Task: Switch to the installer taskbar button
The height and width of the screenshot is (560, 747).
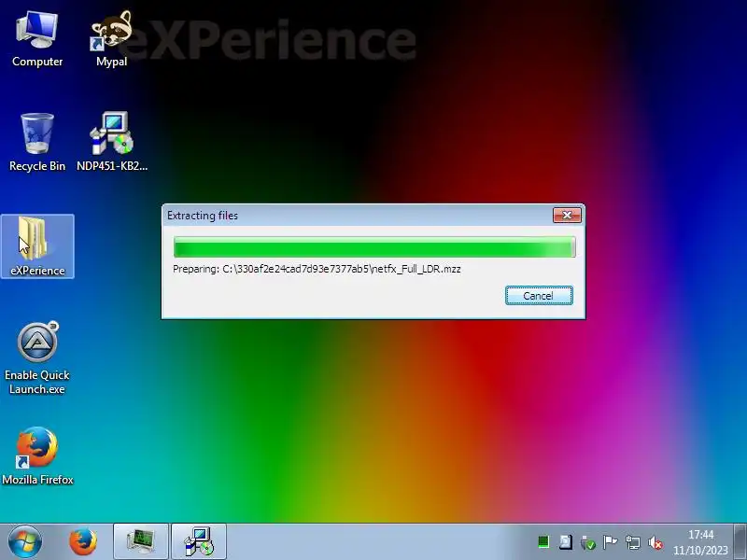Action: (199, 541)
